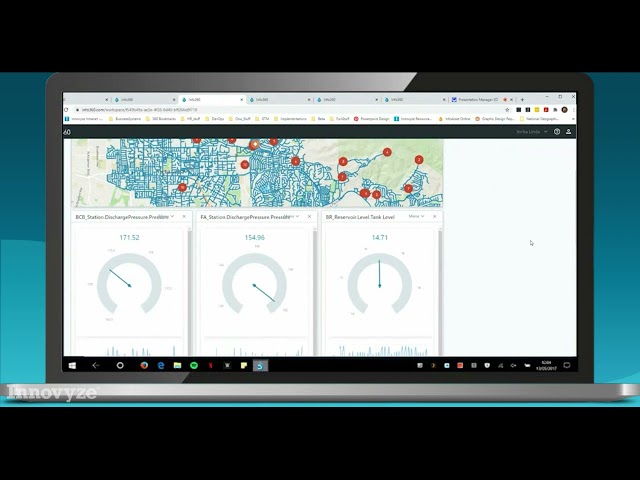Open the Action Center notification icon
The height and width of the screenshot is (480, 640).
coord(567,365)
